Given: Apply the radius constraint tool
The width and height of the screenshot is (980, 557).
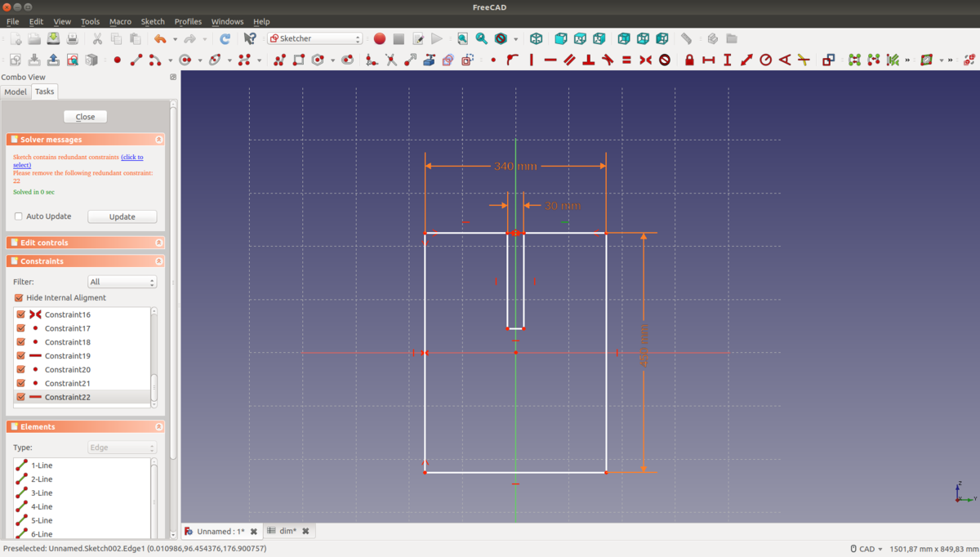Looking at the screenshot, I should point(765,60).
